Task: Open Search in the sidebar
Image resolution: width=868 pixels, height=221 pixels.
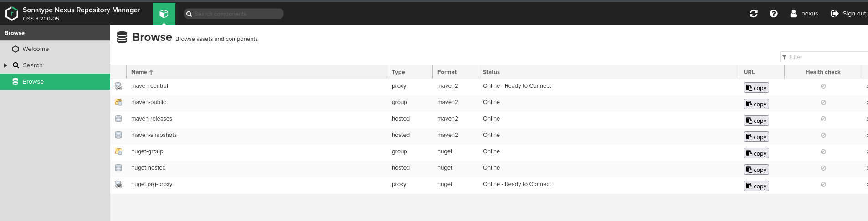Action: 33,65
